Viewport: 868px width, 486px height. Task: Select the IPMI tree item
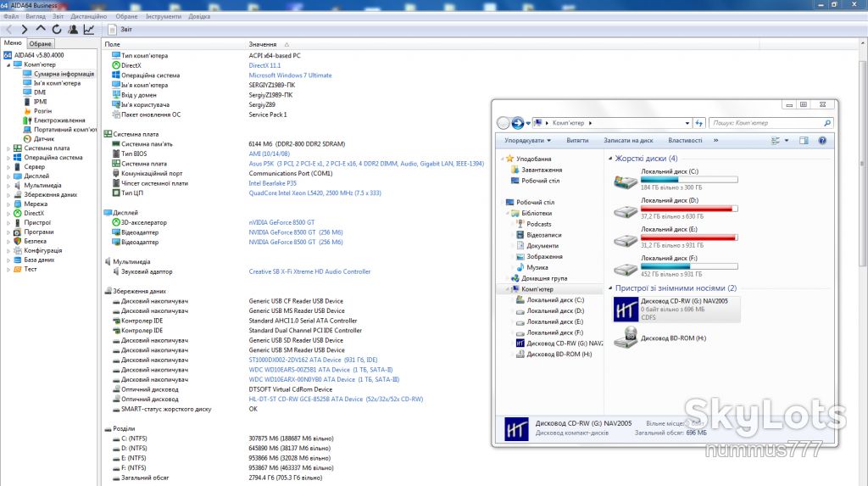coord(41,102)
